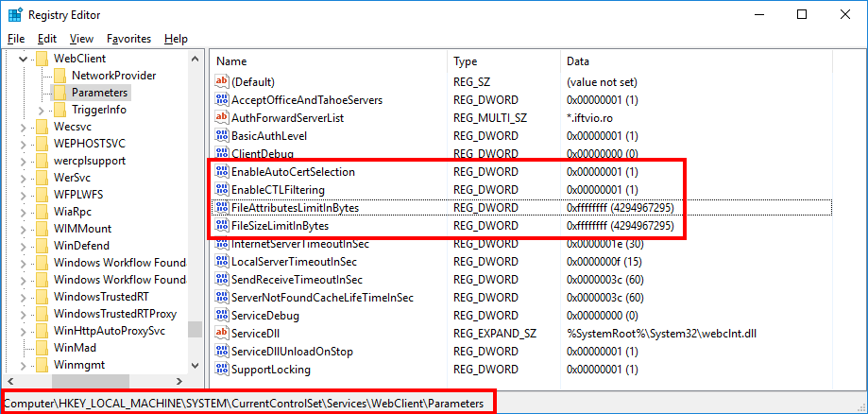Open the View menu
The width and height of the screenshot is (868, 414).
pyautogui.click(x=82, y=39)
